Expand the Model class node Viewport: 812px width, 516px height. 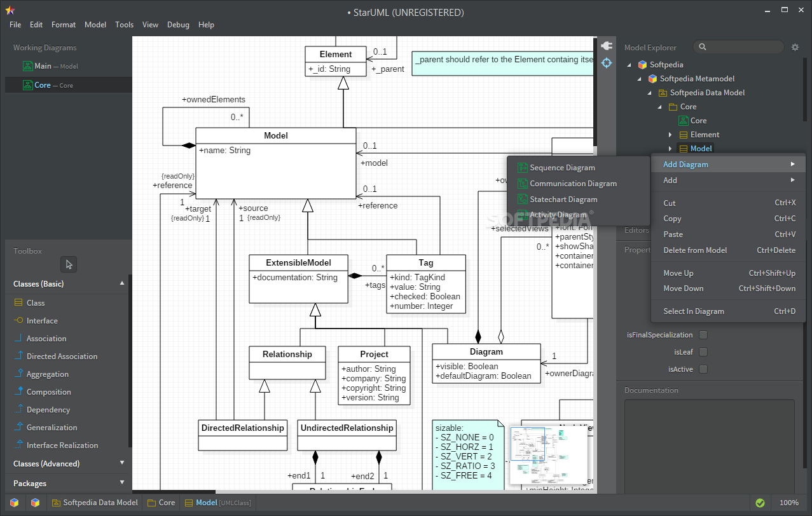[670, 149]
